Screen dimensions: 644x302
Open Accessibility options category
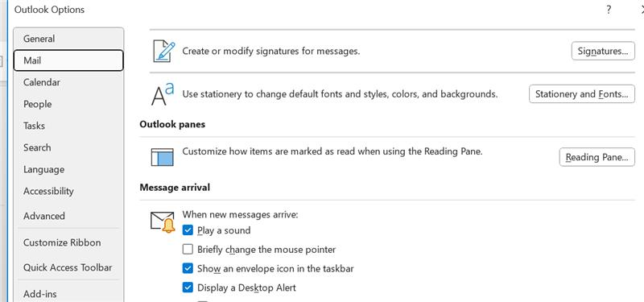click(68, 191)
